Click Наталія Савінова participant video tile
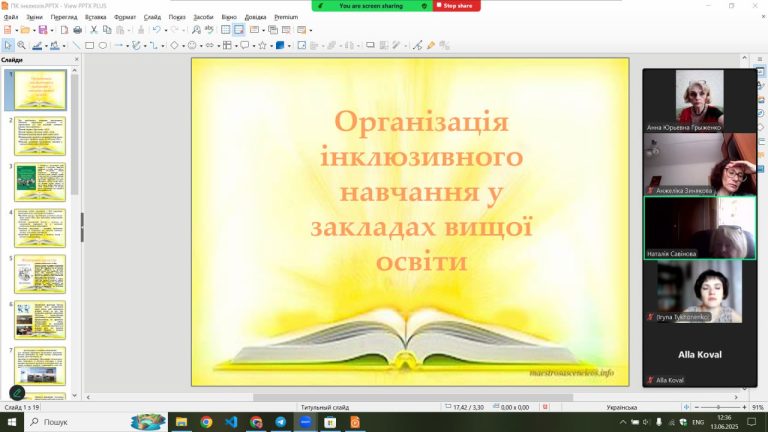Image resolution: width=768 pixels, height=432 pixels. click(698, 227)
